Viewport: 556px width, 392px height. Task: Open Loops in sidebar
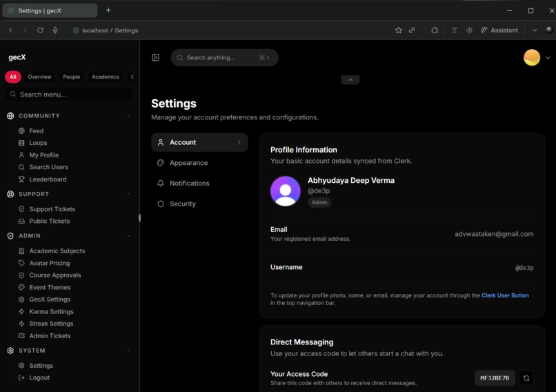pos(38,143)
